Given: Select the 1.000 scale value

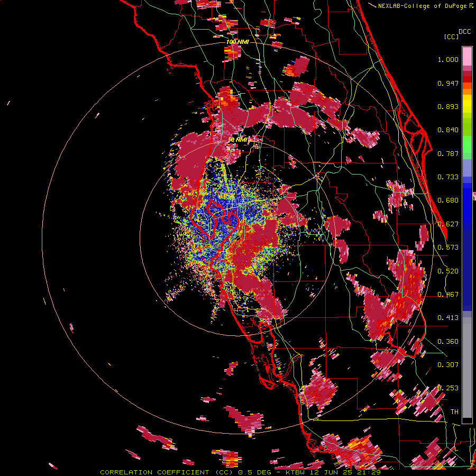Looking at the screenshot, I should point(448,59).
